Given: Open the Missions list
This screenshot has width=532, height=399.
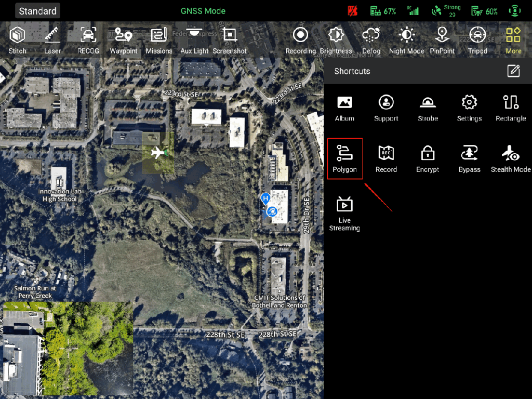Looking at the screenshot, I should click(x=159, y=41).
